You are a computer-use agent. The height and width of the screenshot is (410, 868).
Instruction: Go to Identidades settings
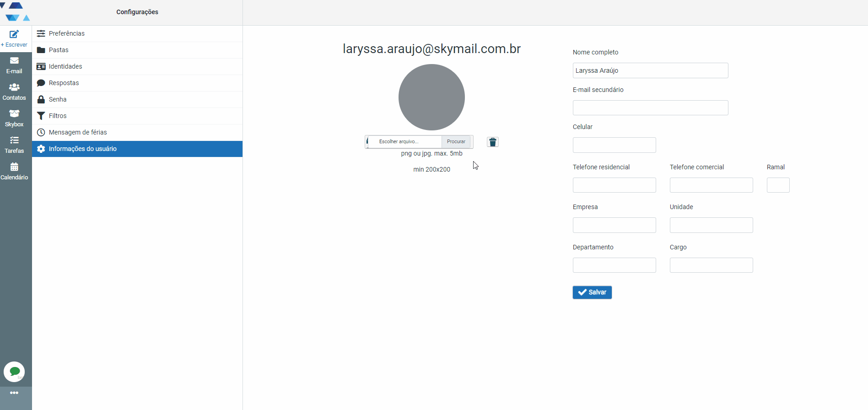[x=137, y=66]
